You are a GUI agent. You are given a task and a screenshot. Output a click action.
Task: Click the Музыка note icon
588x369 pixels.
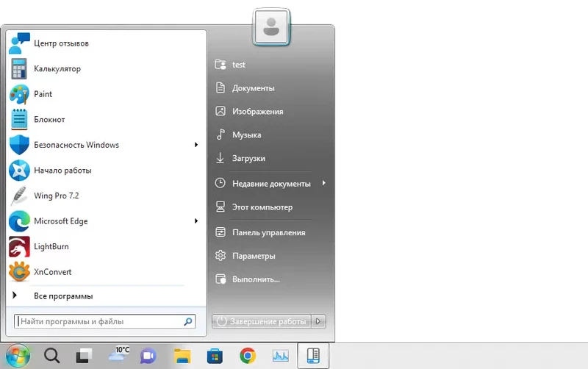[x=220, y=135]
